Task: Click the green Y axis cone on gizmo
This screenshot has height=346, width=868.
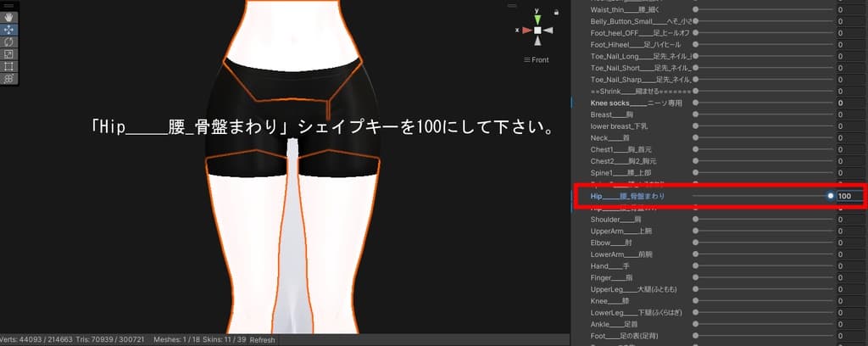Action: tap(537, 20)
